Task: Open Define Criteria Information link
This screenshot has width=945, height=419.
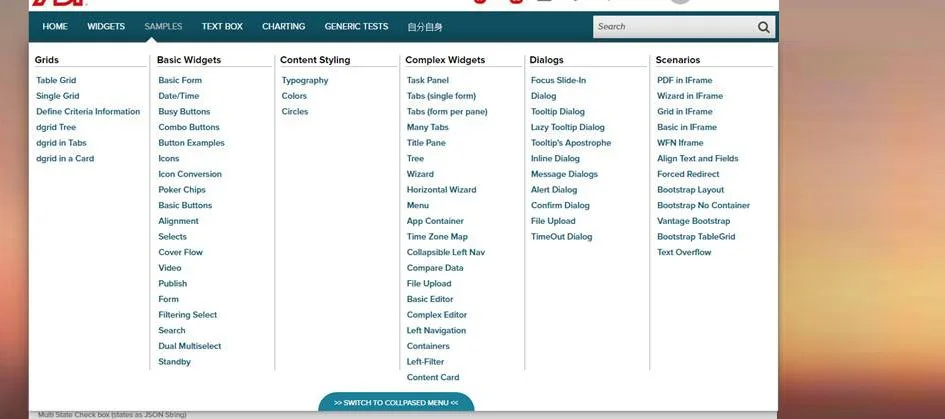Action: (88, 112)
